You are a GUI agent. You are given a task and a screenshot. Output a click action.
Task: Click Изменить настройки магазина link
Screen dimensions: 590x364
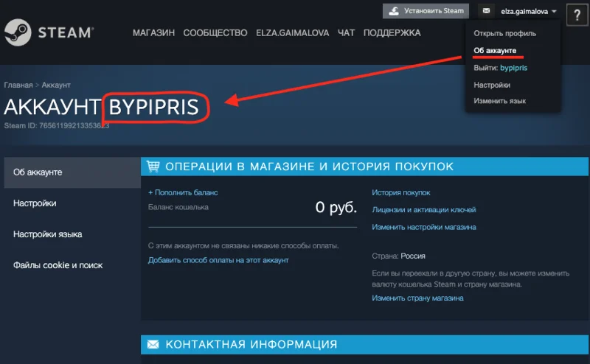tap(424, 227)
